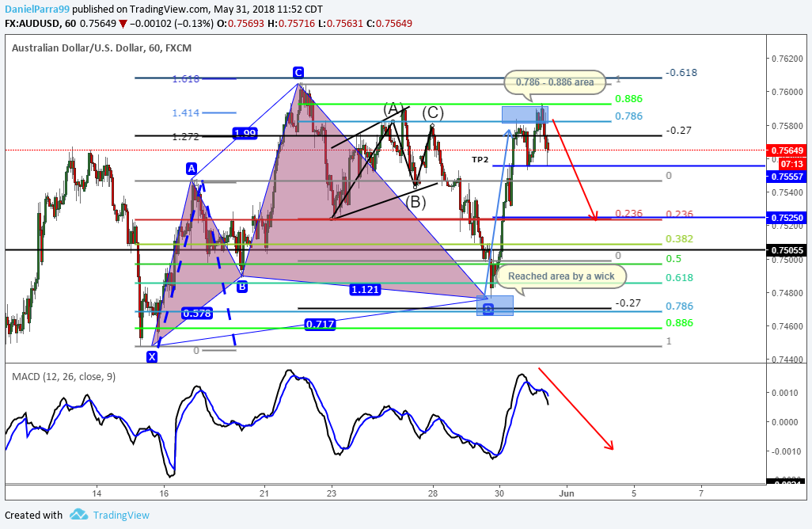Click the chart title 'Australian Dollar/U.S. Dollar, 60, FXCM'
This screenshot has height=529, width=812.
(101, 48)
